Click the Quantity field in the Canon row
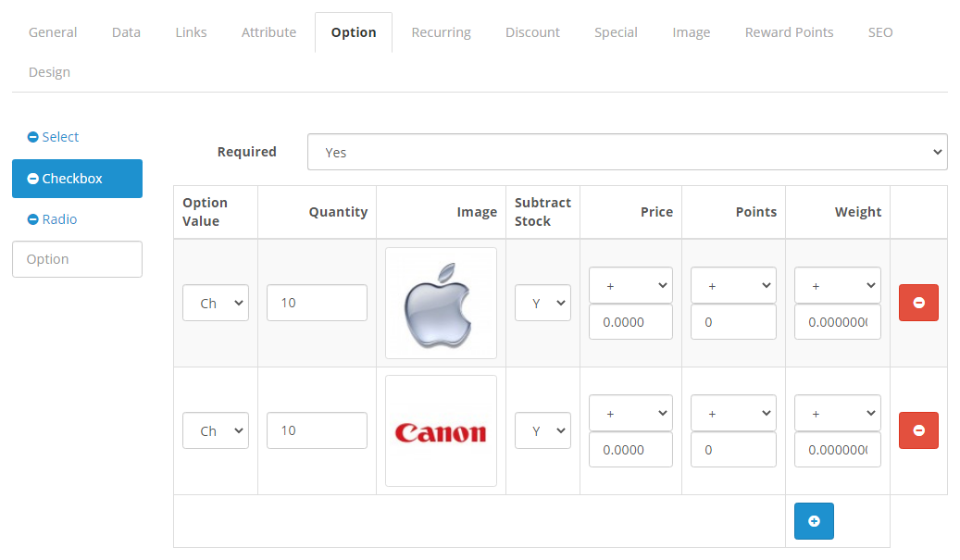 317,430
